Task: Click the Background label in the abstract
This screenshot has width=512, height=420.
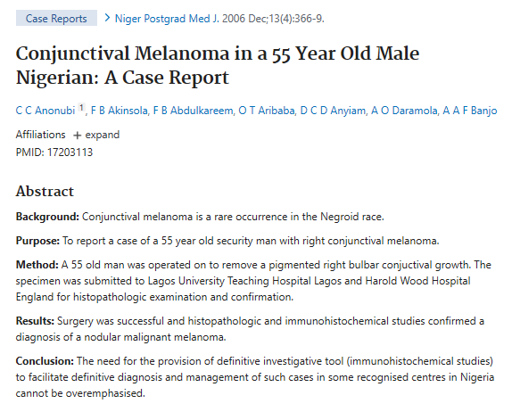Action: coord(47,217)
